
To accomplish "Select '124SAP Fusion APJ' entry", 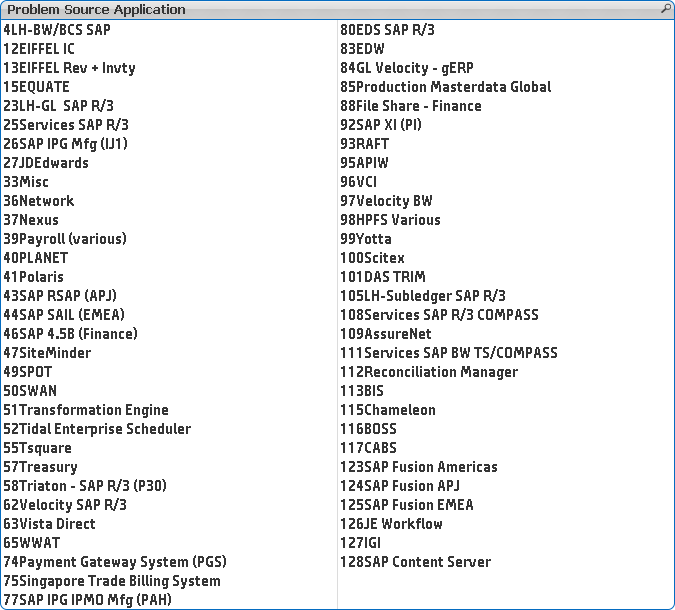I will click(506, 486).
